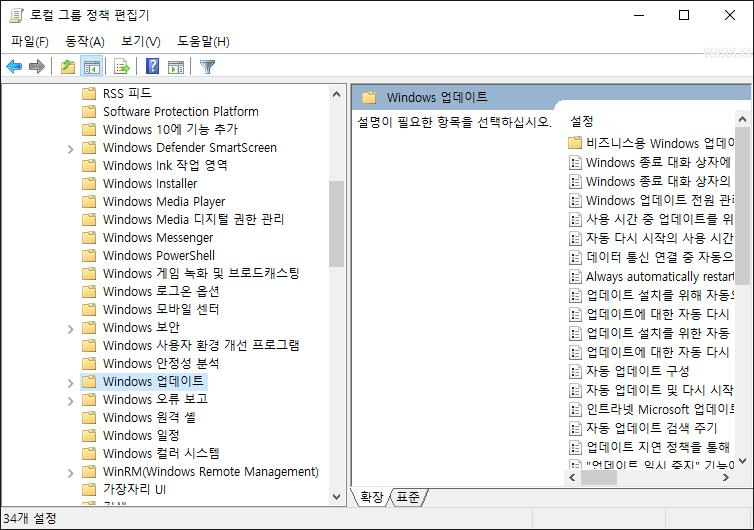Viewport: 754px width, 530px height.
Task: Open the 보기(V) menu
Action: 140,41
